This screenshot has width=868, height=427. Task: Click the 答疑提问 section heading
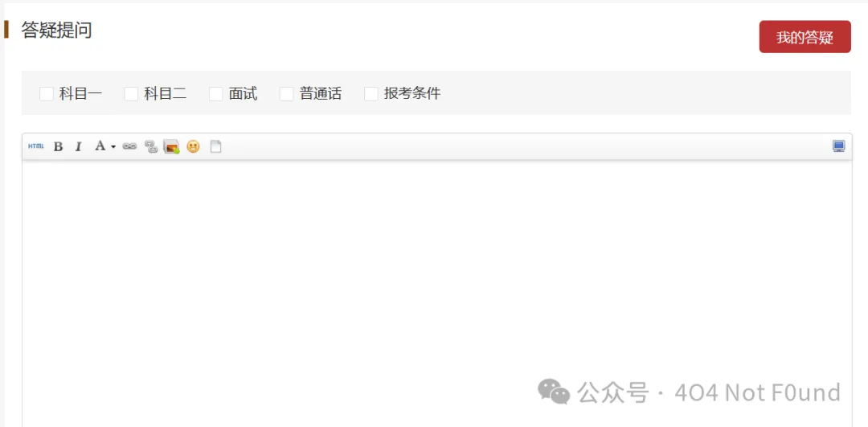pyautogui.click(x=56, y=31)
